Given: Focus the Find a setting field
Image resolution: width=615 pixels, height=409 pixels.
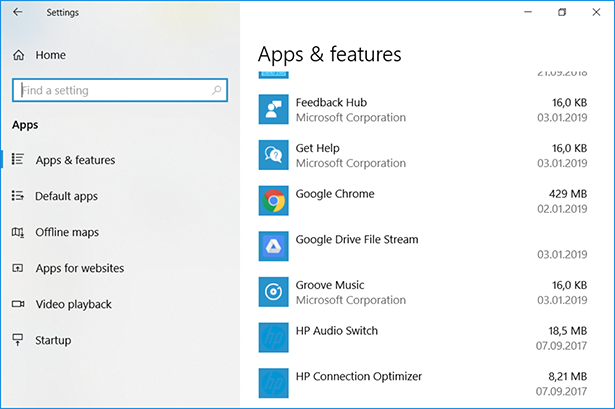Looking at the screenshot, I should 110,90.
